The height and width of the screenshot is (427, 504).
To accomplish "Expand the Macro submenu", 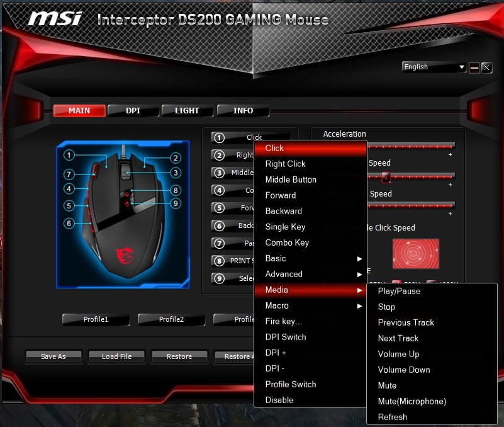I will 310,305.
